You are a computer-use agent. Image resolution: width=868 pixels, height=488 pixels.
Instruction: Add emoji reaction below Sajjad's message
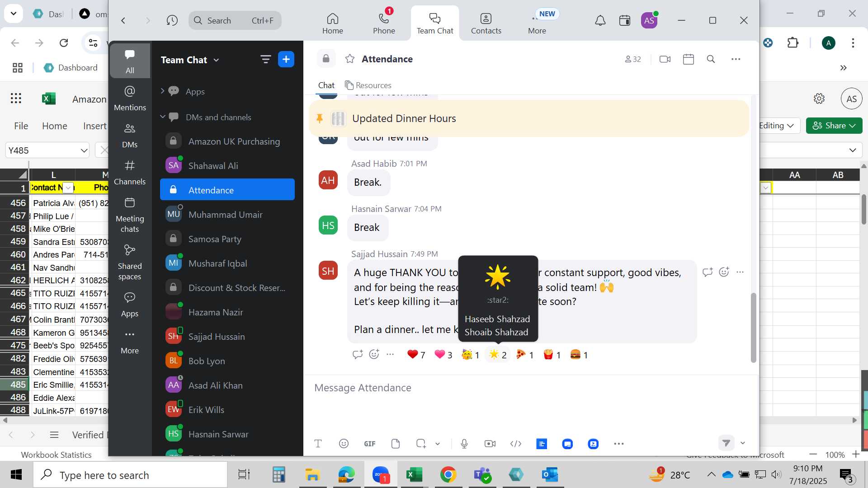pyautogui.click(x=374, y=355)
